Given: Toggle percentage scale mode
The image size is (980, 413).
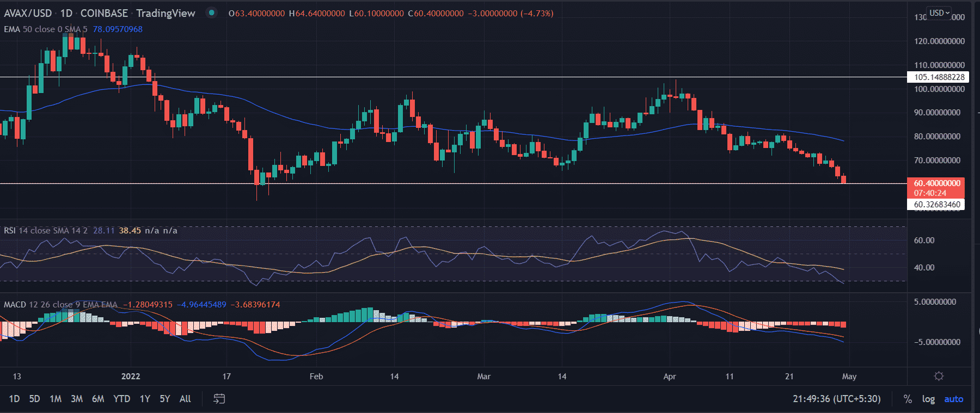Looking at the screenshot, I should point(908,399).
